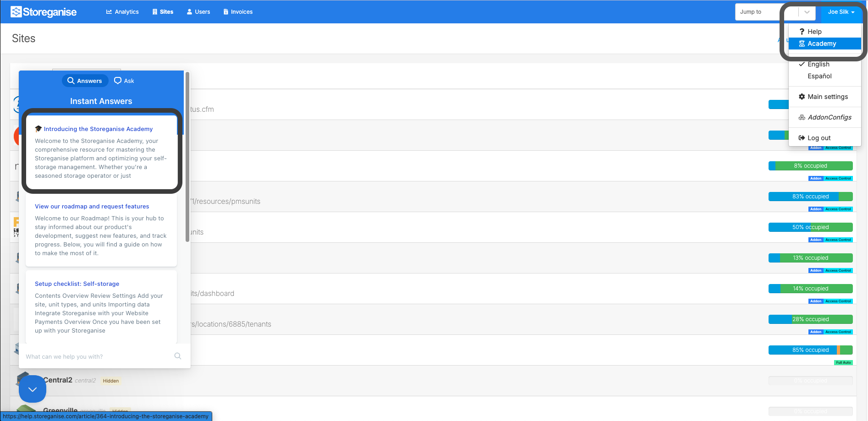This screenshot has width=868, height=421.
Task: Open Main settings
Action: 825,97
